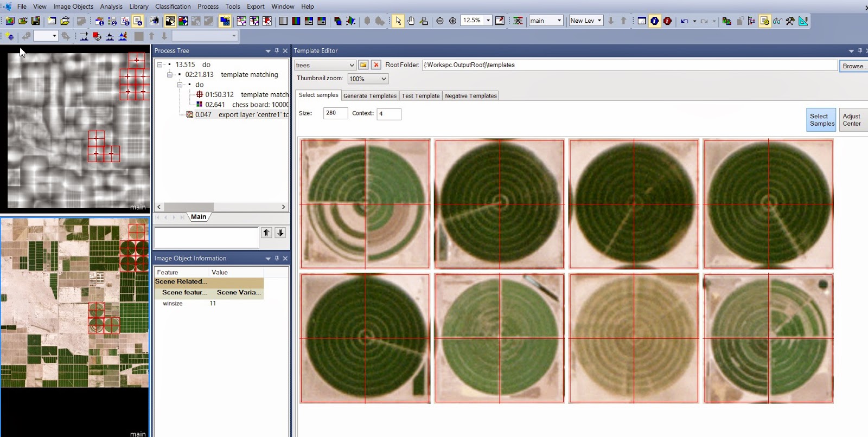Collapse the 'template matching' tree node
This screenshot has width=868, height=437.
tap(170, 75)
